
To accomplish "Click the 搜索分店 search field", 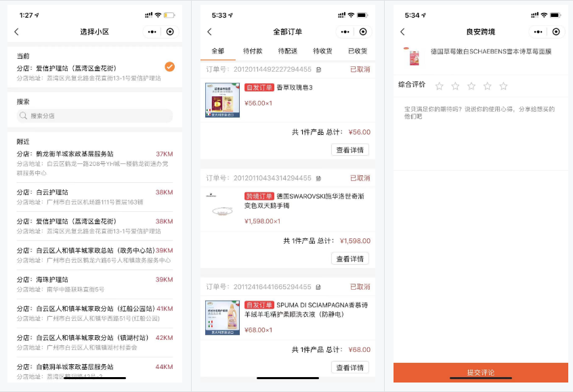I will (x=95, y=116).
